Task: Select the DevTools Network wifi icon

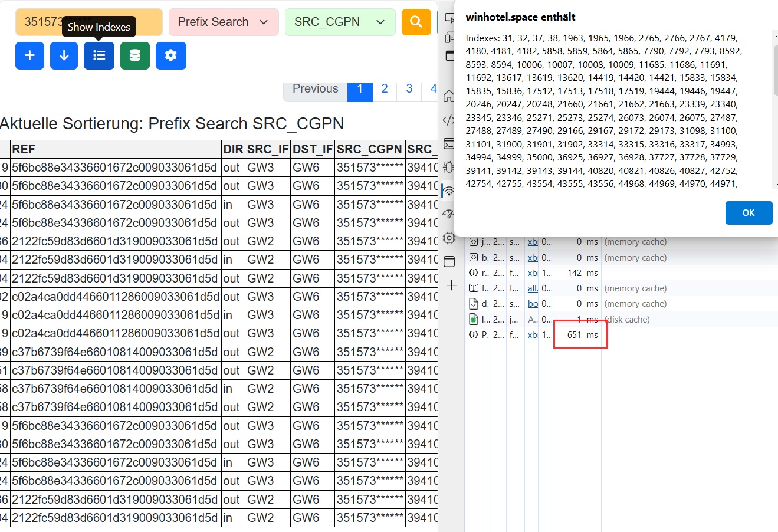Action: click(x=449, y=191)
